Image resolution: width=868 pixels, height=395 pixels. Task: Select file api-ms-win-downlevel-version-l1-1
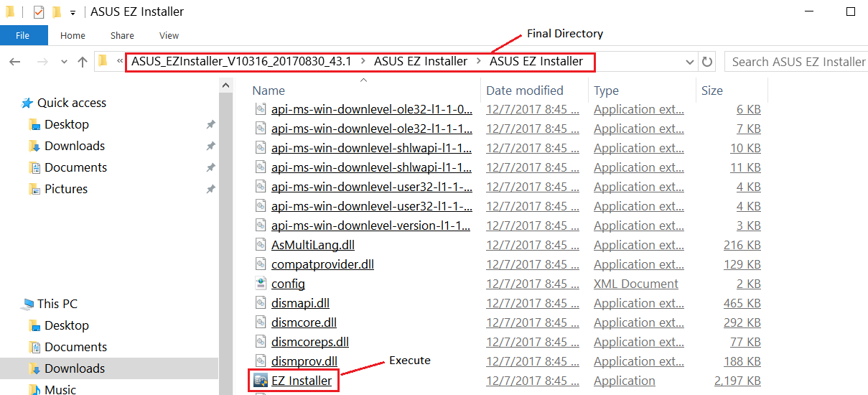click(372, 226)
